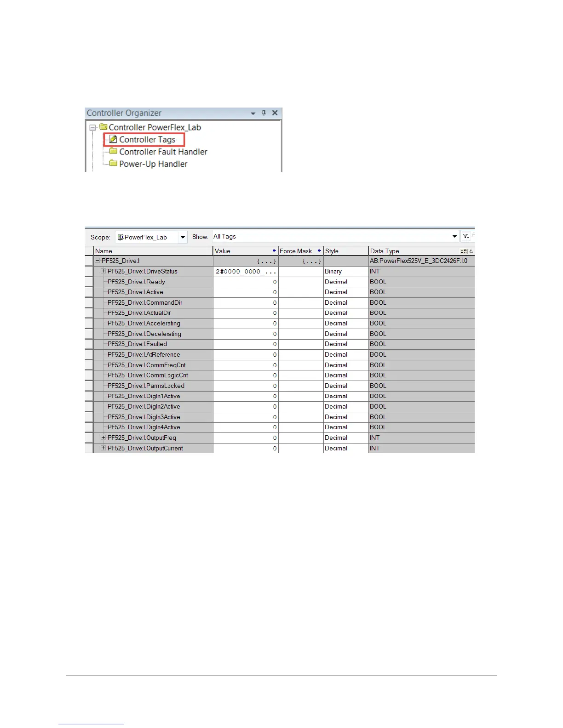
Task: Click the Data Type column header
Action: tap(421, 251)
